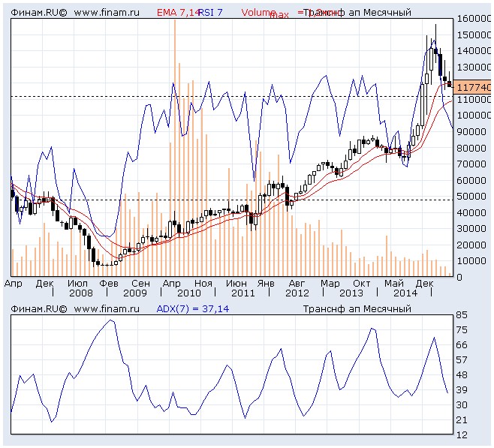Image resolution: width=494 pixels, height=448 pixels.
Task: Click the 10000 price axis label
Action: tap(471, 260)
